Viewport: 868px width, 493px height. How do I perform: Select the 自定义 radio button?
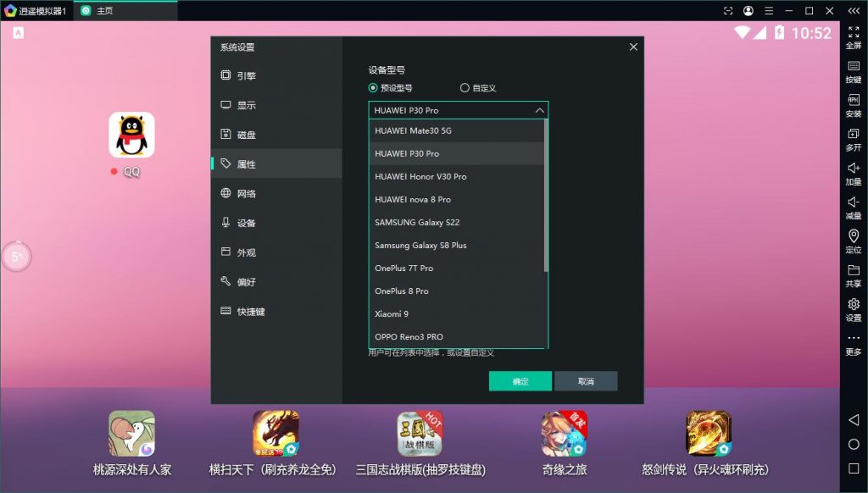[x=465, y=88]
